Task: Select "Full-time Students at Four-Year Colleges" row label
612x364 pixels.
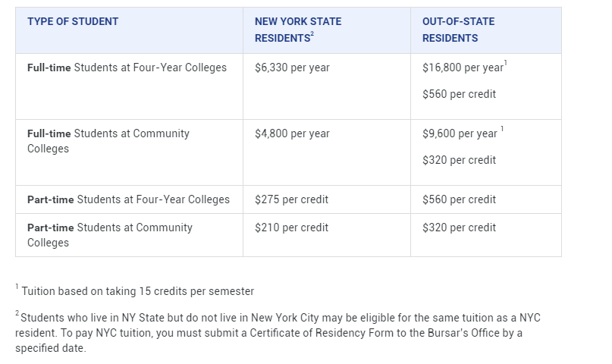Action: (127, 67)
